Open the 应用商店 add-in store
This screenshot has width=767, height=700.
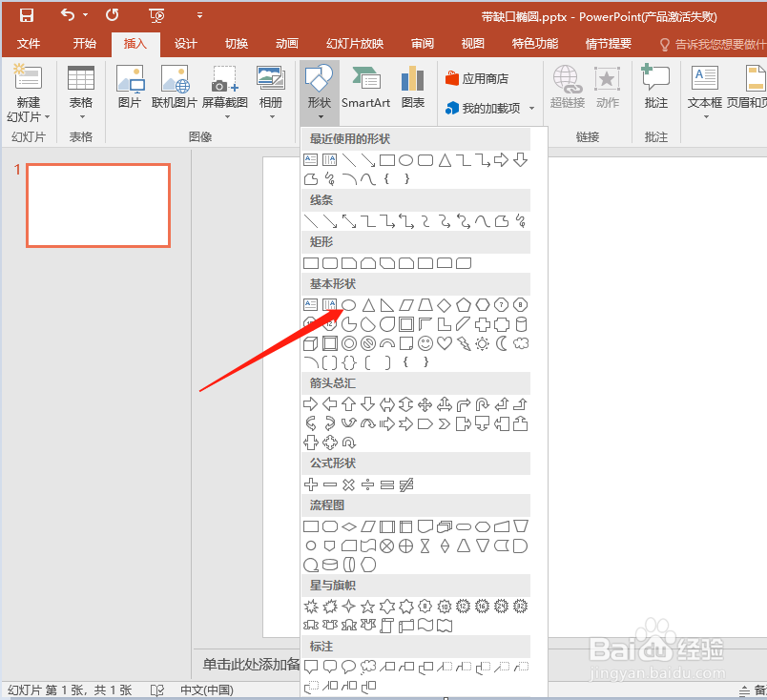point(477,78)
